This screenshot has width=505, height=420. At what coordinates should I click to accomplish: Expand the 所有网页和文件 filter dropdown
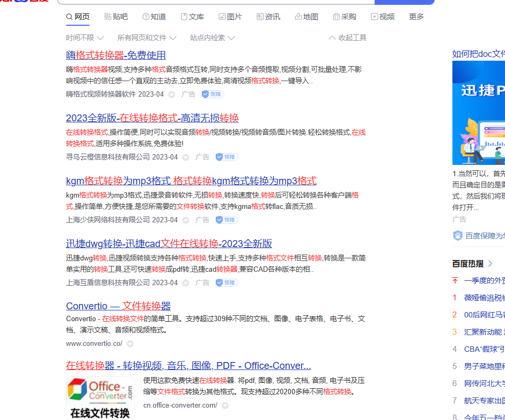[147, 38]
